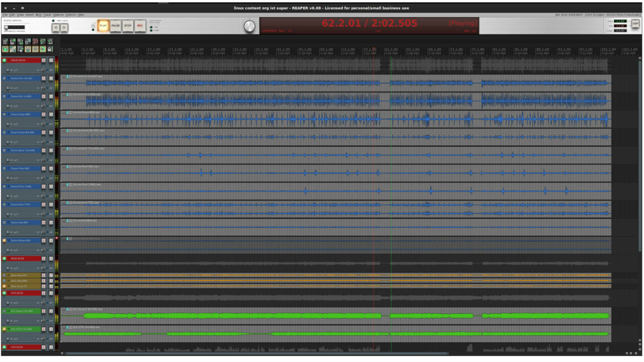Click the red Undo toolbar icon
This screenshot has height=362, width=644.
click(35, 42)
